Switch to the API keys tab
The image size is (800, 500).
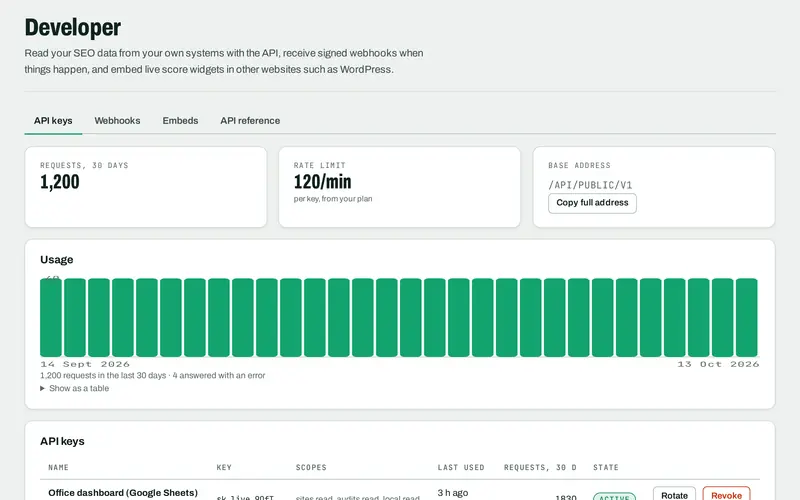53,121
